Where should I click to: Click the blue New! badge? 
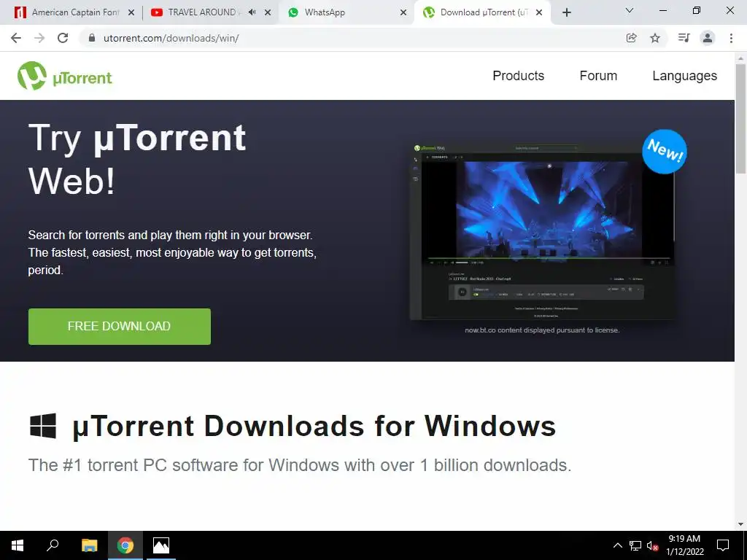665,152
